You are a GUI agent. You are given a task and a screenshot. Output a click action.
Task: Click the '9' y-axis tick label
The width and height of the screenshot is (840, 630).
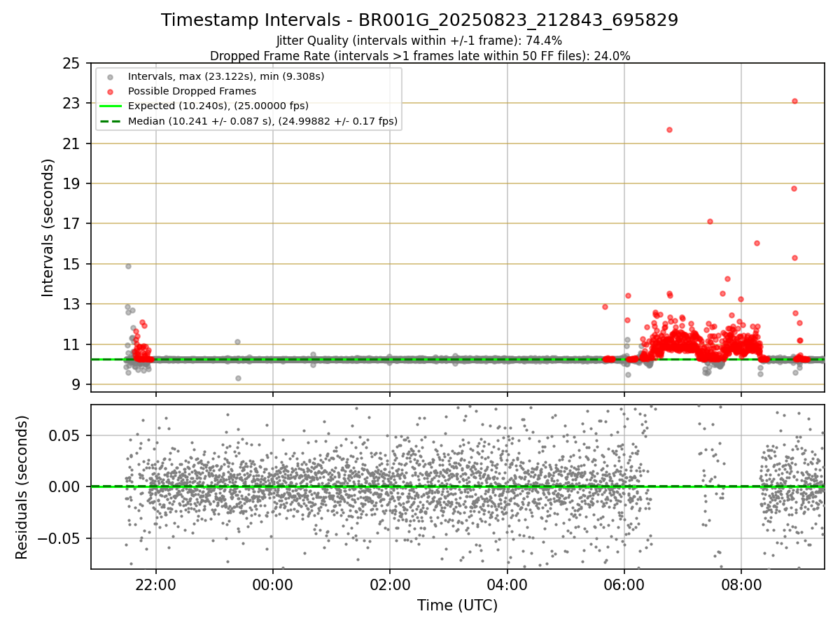click(x=76, y=385)
